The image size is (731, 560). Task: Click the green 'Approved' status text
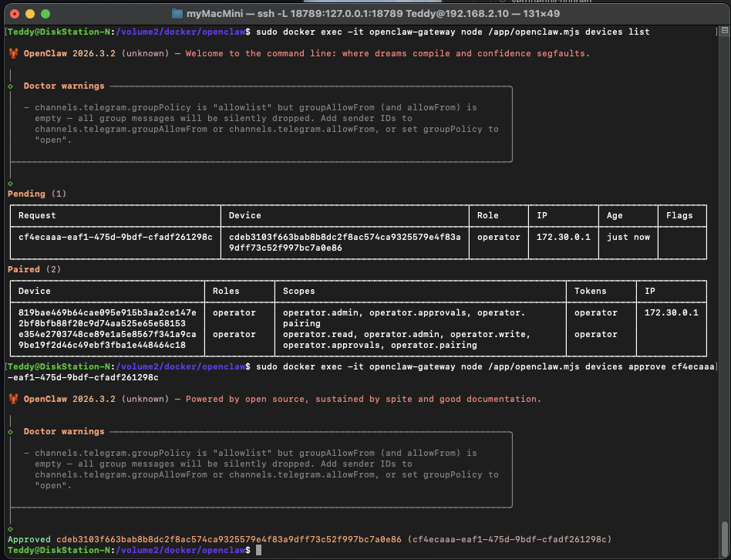point(29,539)
